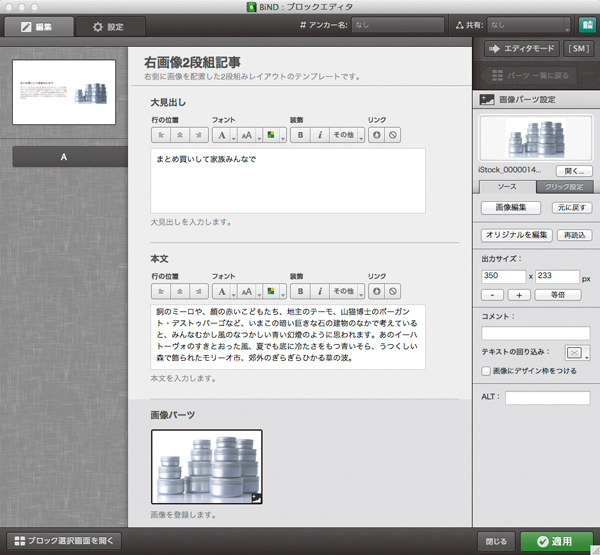Image resolution: width=600 pixels, height=555 pixels.
Task: Open font color picker in 本文 toolbar
Action: pyautogui.click(x=271, y=291)
